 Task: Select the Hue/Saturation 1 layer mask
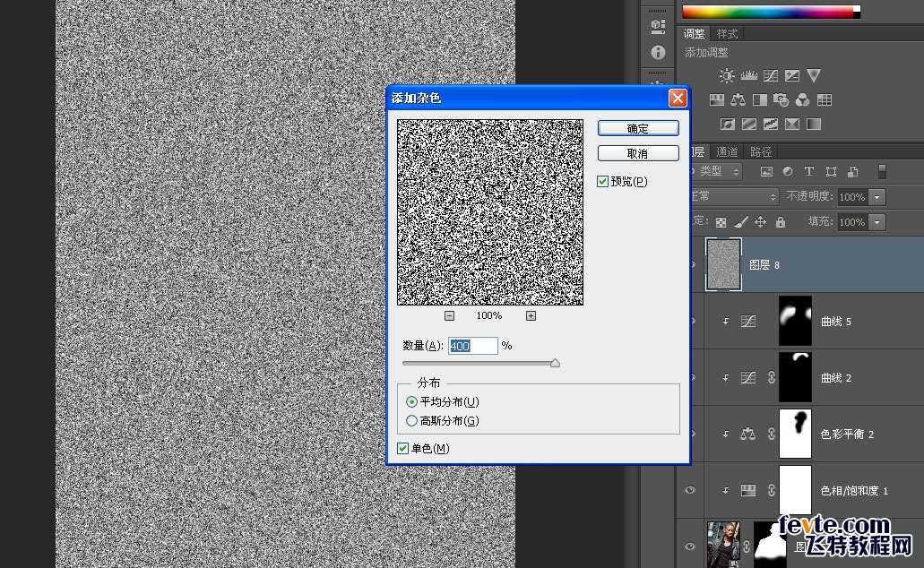795,490
